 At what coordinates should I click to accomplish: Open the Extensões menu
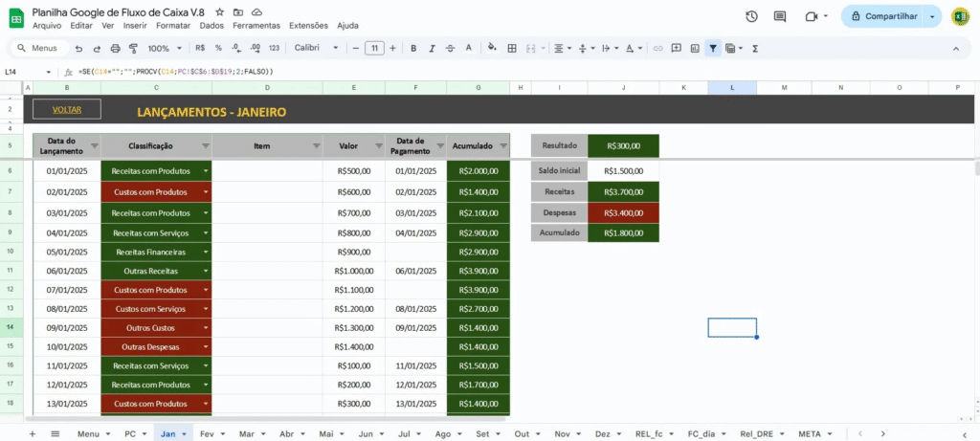point(307,26)
